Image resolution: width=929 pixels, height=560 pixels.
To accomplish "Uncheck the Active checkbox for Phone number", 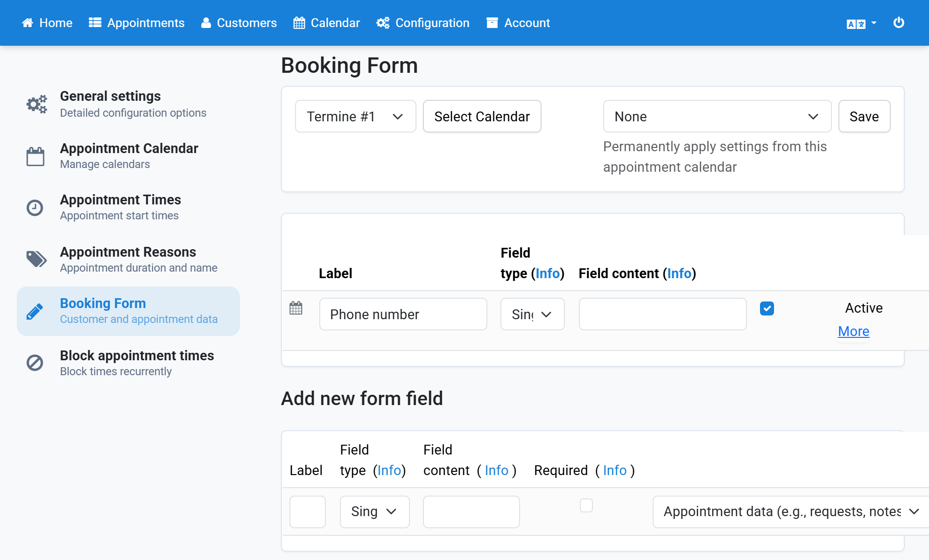I will pyautogui.click(x=767, y=308).
